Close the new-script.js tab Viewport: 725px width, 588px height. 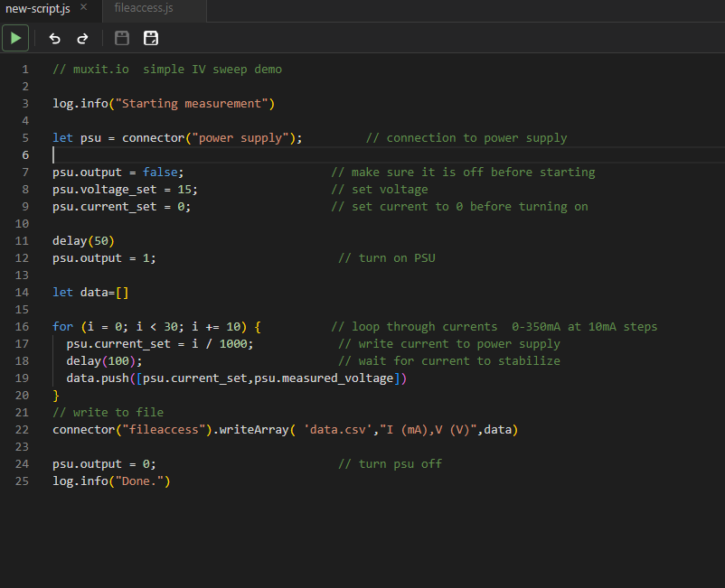tap(84, 7)
